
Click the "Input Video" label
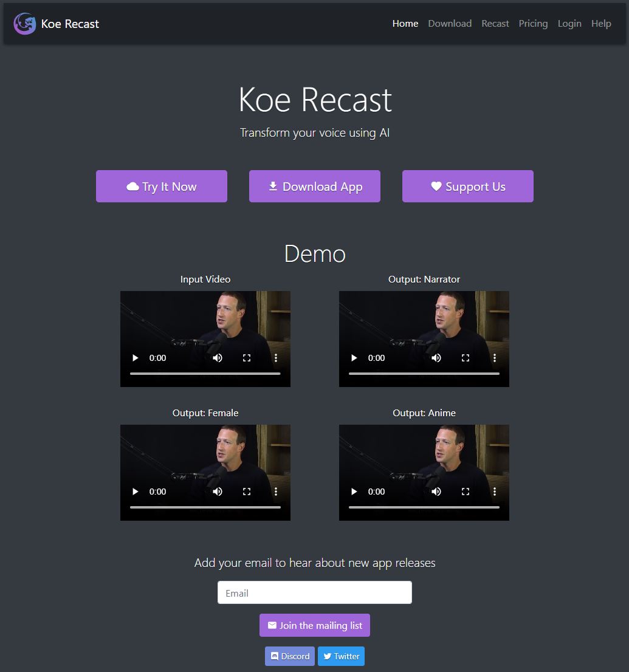pyautogui.click(x=205, y=279)
